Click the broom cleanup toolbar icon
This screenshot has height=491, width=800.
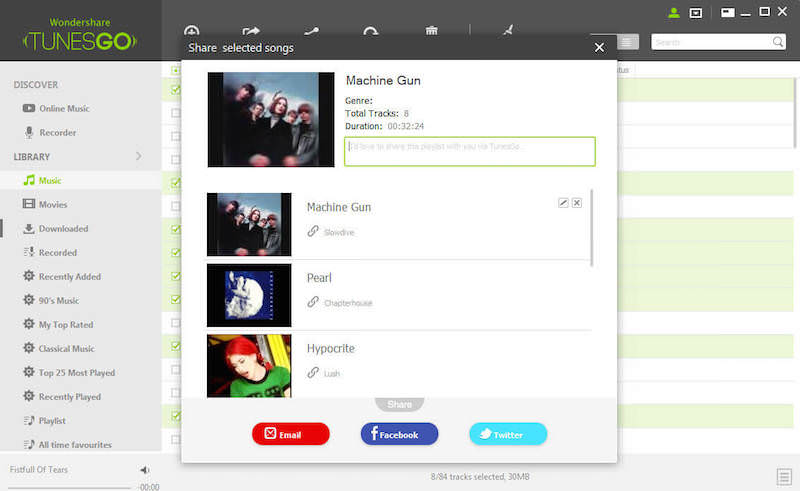point(508,30)
